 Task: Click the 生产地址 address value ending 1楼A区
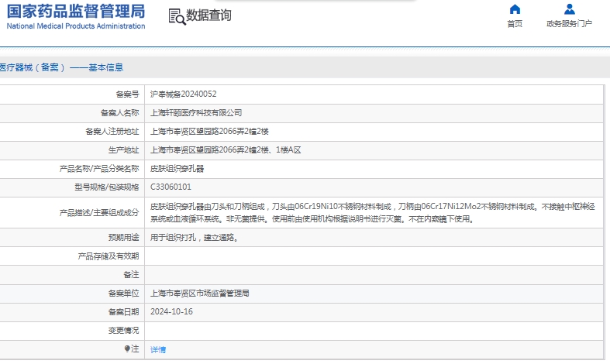click(x=226, y=150)
